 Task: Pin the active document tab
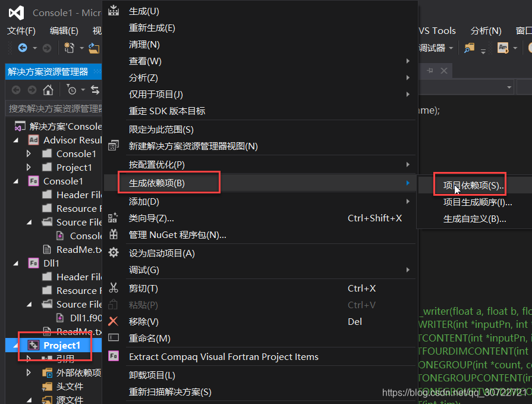[x=430, y=70]
